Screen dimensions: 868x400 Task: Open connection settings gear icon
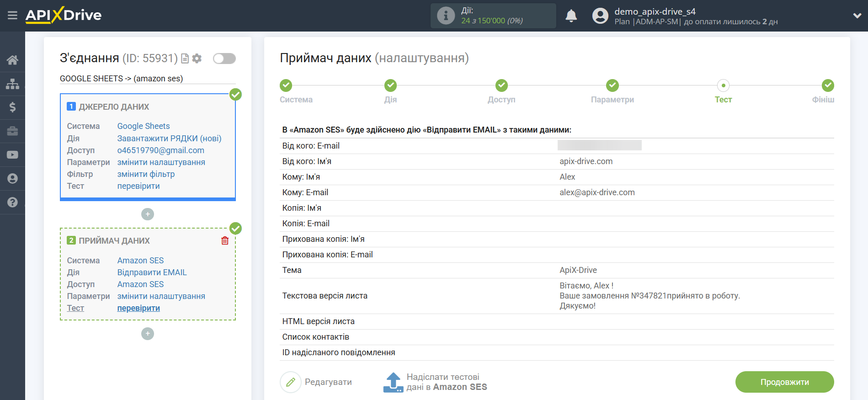[x=197, y=59]
